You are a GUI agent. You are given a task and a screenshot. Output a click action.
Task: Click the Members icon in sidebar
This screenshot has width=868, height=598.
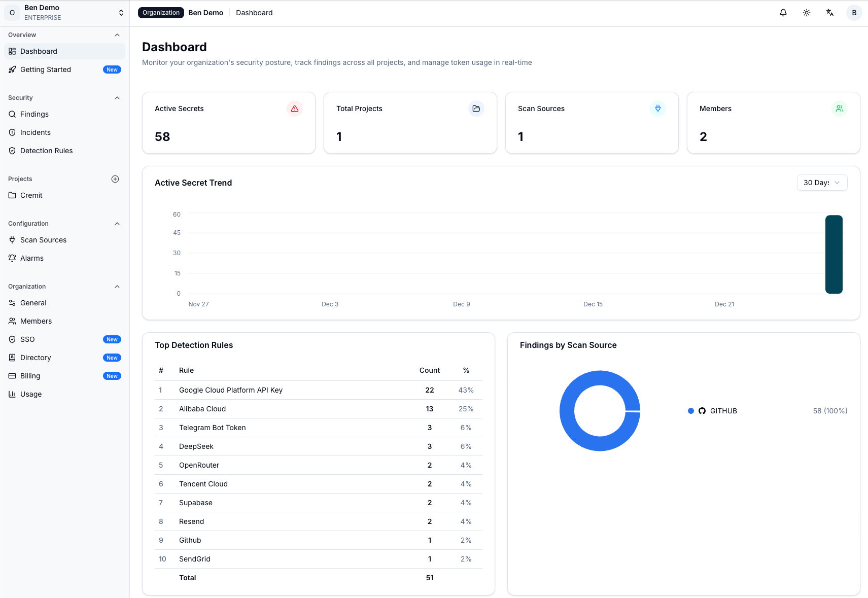pyautogui.click(x=12, y=321)
